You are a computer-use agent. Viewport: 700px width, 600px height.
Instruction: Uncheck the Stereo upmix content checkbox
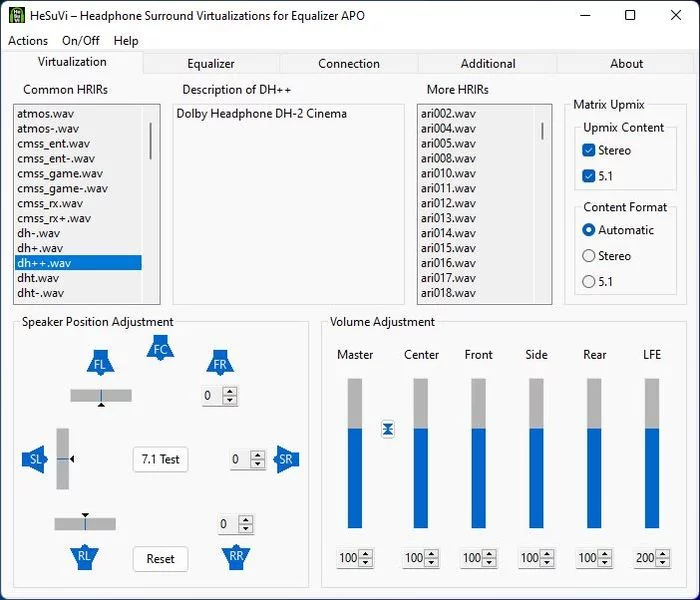point(589,150)
